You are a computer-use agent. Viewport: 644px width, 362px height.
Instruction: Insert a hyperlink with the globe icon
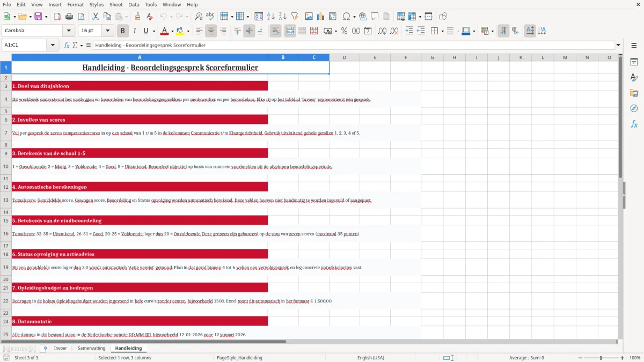(363, 17)
